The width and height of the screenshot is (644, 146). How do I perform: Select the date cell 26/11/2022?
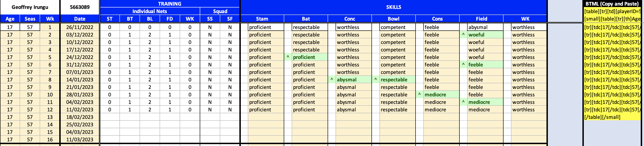[x=80, y=27]
